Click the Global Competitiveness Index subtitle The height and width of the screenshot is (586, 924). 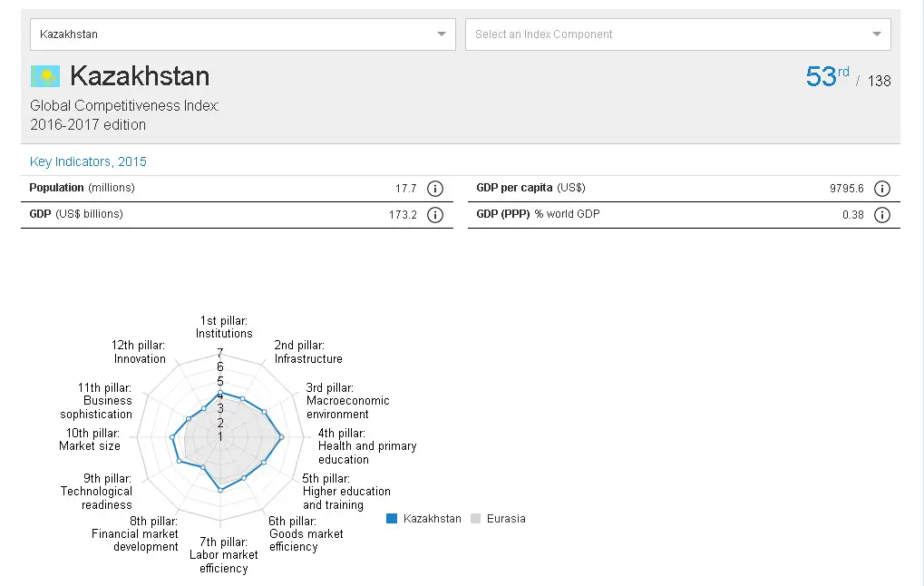(124, 105)
